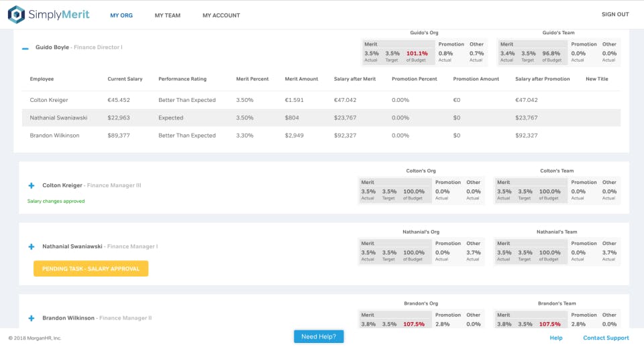
Task: Click the Colton Kreiger manager heading
Action: point(62,185)
